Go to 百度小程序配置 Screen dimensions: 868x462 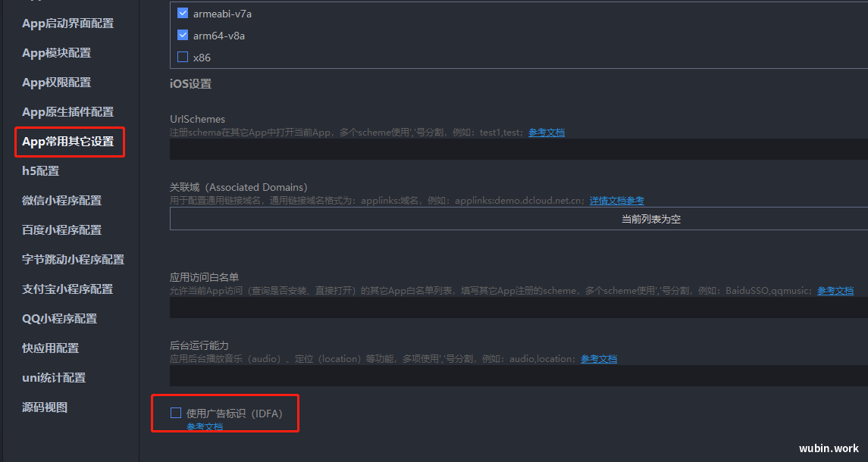pyautogui.click(x=61, y=230)
